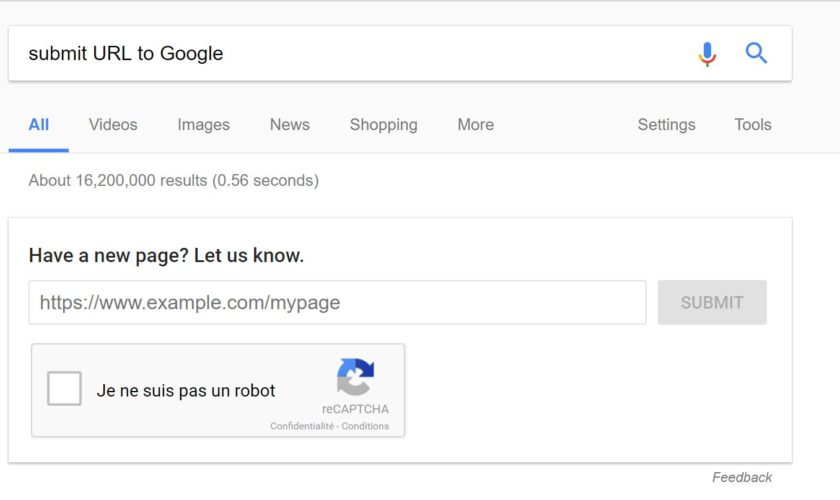Image resolution: width=840 pixels, height=500 pixels.
Task: Open the Settings dropdown
Action: point(666,125)
